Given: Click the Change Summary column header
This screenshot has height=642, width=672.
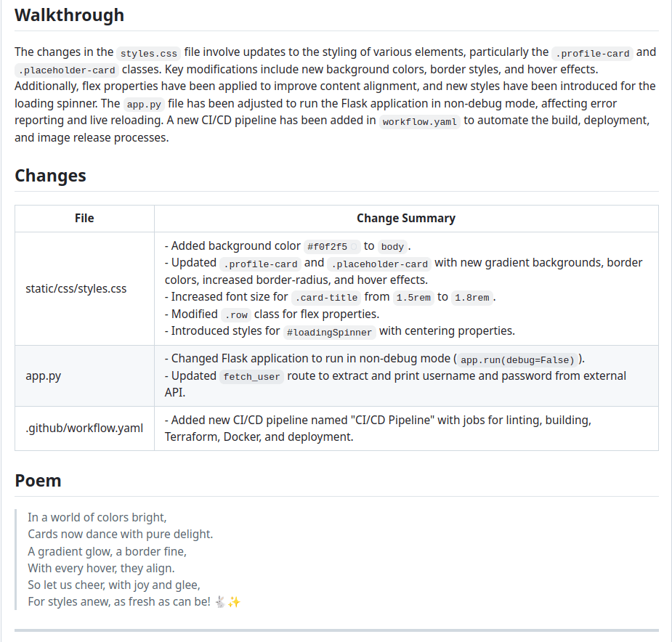Looking at the screenshot, I should tap(405, 218).
